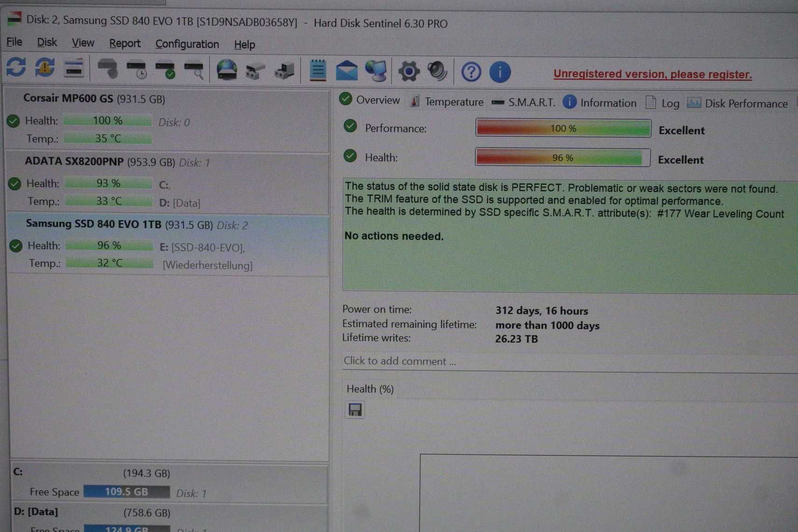Click the blue info circle icon

coord(500,72)
